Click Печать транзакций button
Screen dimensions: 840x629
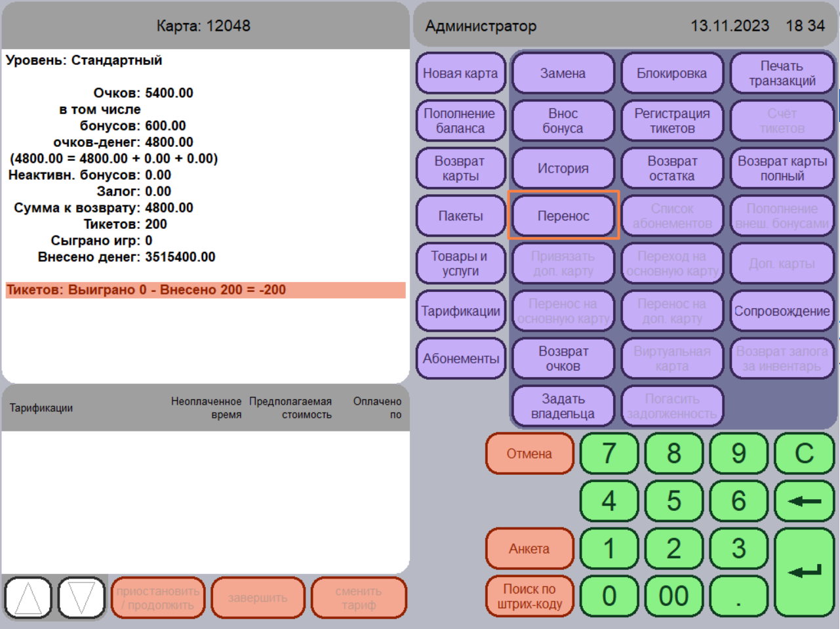(782, 73)
